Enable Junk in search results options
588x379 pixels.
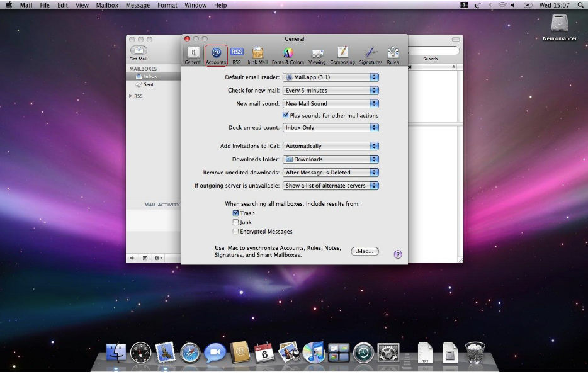click(x=235, y=222)
